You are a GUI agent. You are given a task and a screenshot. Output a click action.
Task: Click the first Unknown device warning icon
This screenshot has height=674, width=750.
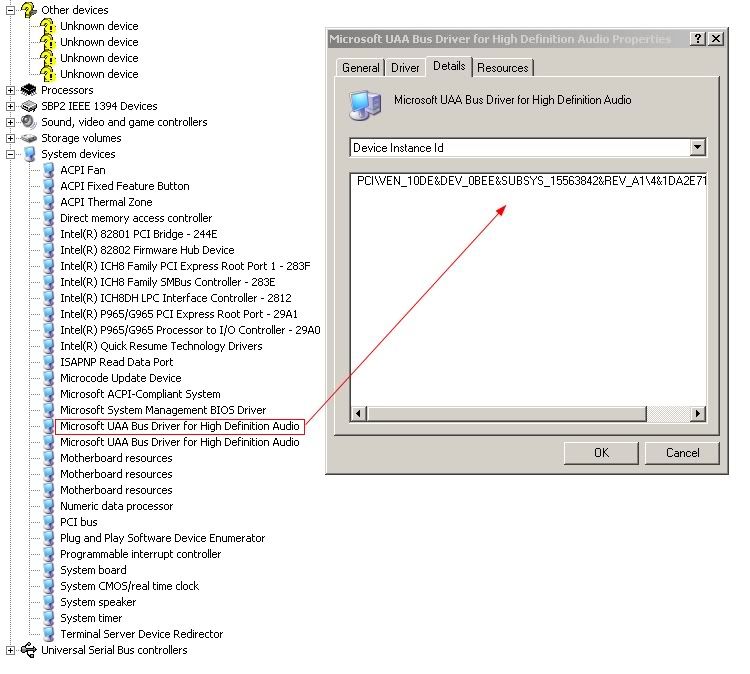click(47, 26)
